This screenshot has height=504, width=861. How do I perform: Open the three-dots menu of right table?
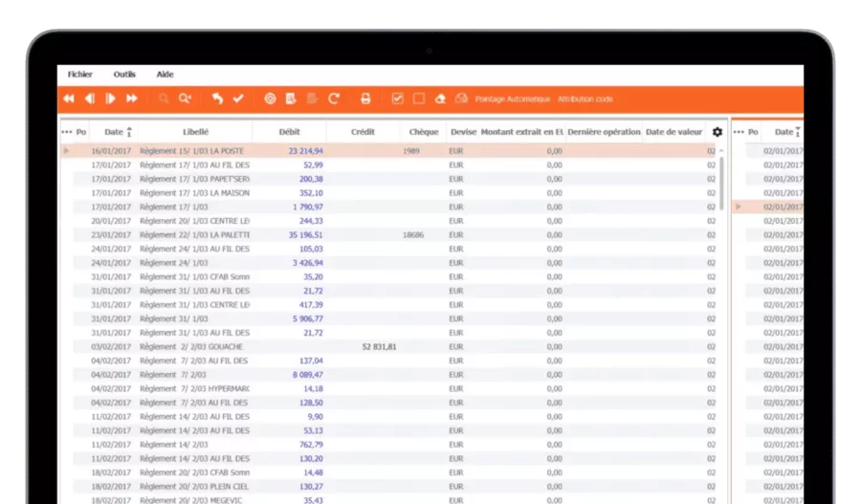coord(739,132)
